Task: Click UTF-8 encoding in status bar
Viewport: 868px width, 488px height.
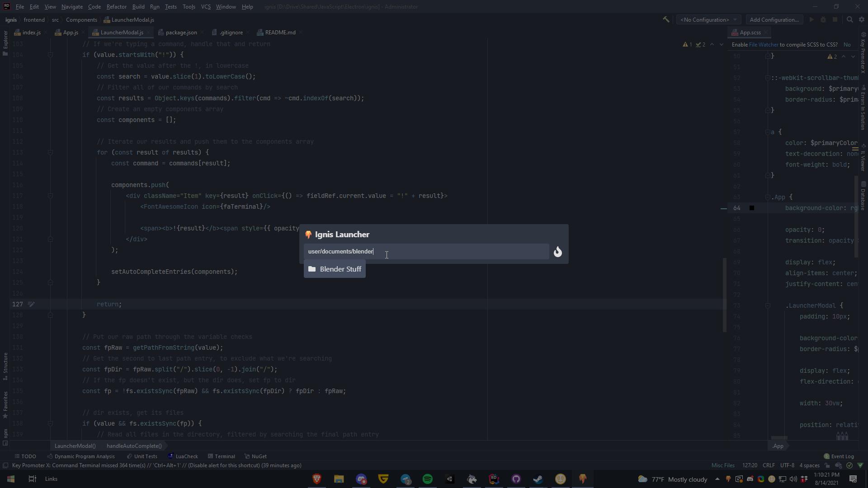Action: click(x=787, y=465)
